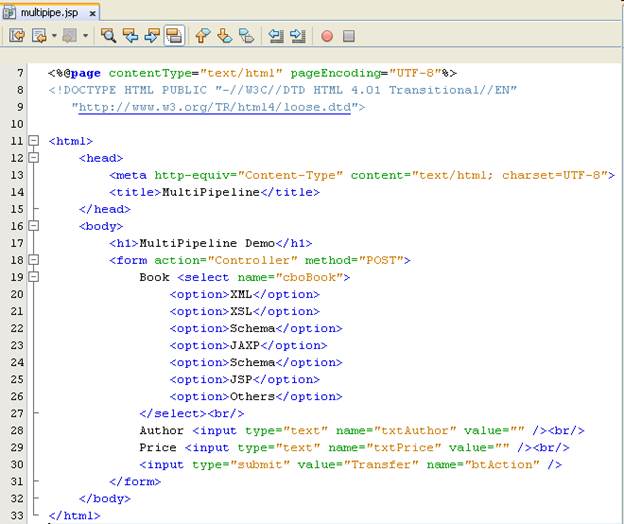Screen dimensions: 624x524
Task: Click the "UTF-8" pageEncoding value
Action: coord(415,73)
